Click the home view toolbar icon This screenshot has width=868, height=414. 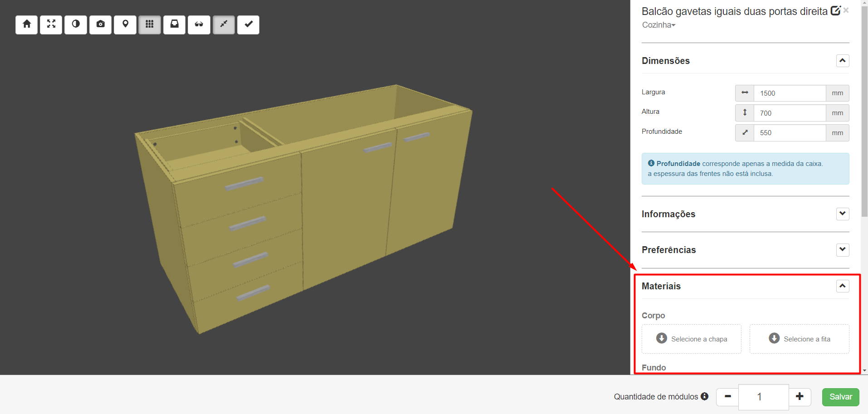point(27,24)
